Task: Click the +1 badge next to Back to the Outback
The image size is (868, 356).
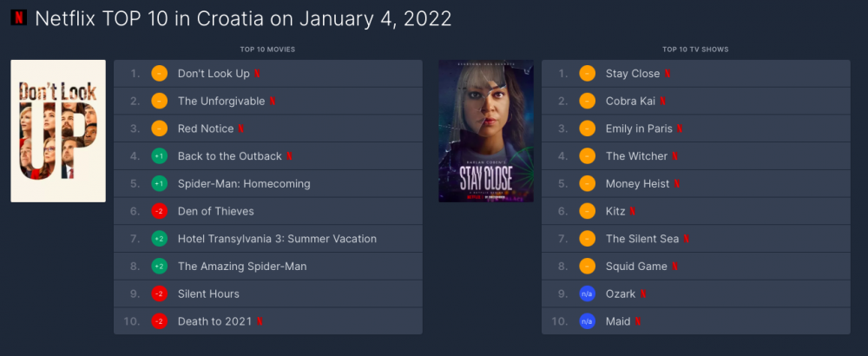Action: [160, 156]
